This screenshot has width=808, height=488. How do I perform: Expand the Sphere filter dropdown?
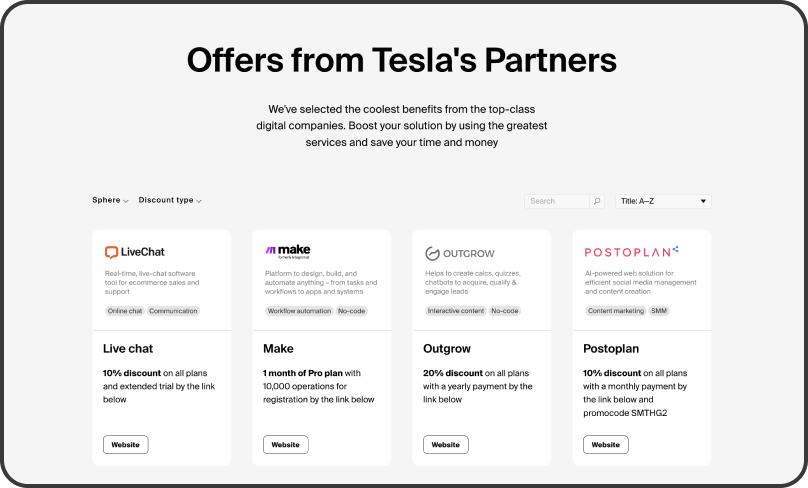coord(110,200)
